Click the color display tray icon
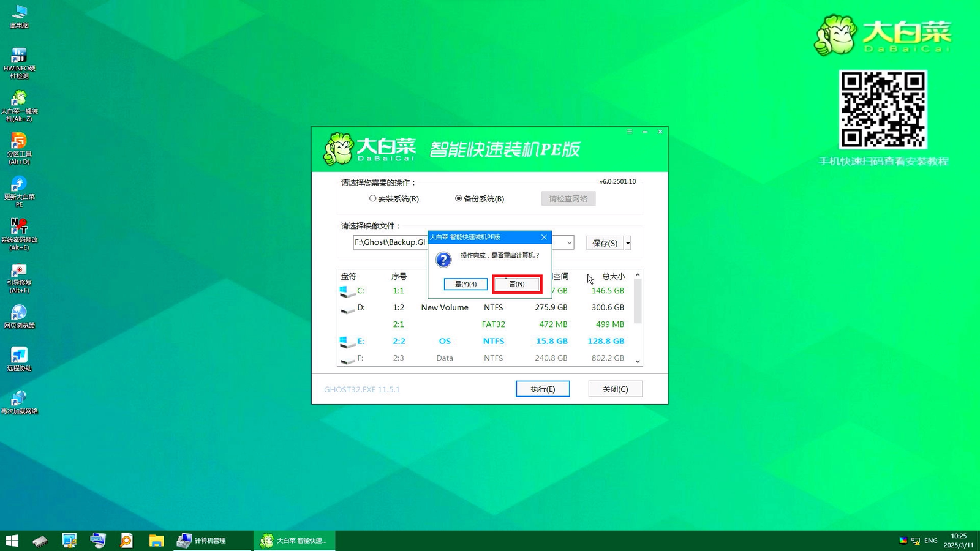The width and height of the screenshot is (980, 551). [903, 541]
